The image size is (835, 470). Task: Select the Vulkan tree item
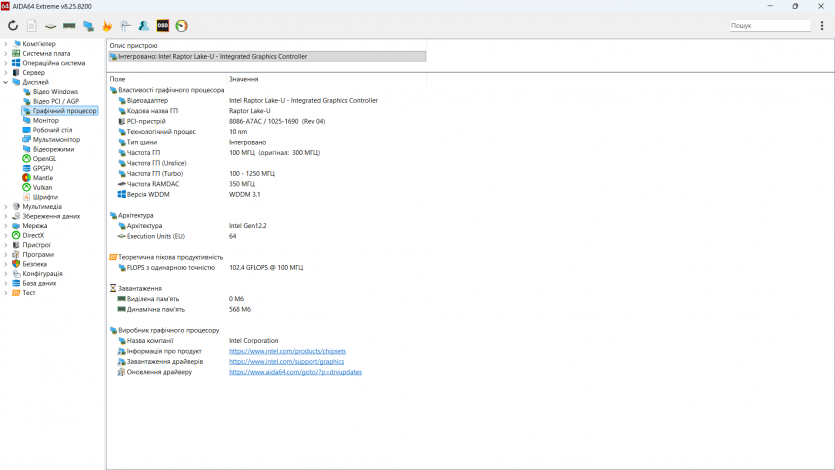43,187
